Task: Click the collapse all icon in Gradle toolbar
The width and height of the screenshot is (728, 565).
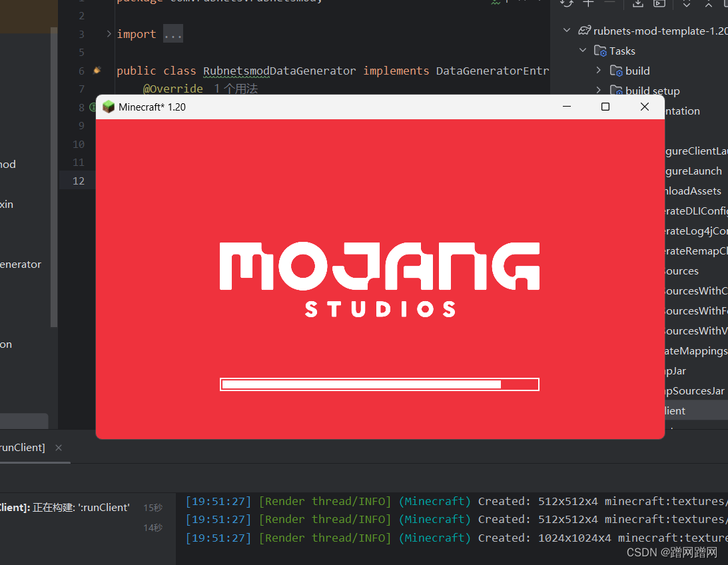Action: (709, 3)
